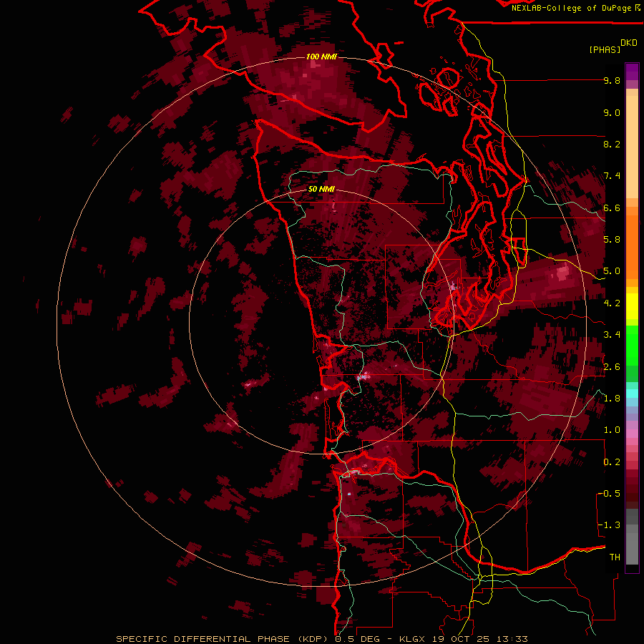Viewport: 644px width, 644px height.
Task: Click the 5.0 scale value label
Action: [x=612, y=271]
